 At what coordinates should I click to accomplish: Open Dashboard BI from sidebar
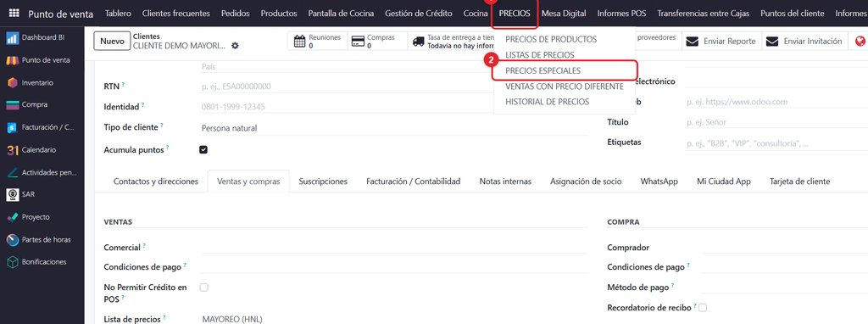point(36,37)
